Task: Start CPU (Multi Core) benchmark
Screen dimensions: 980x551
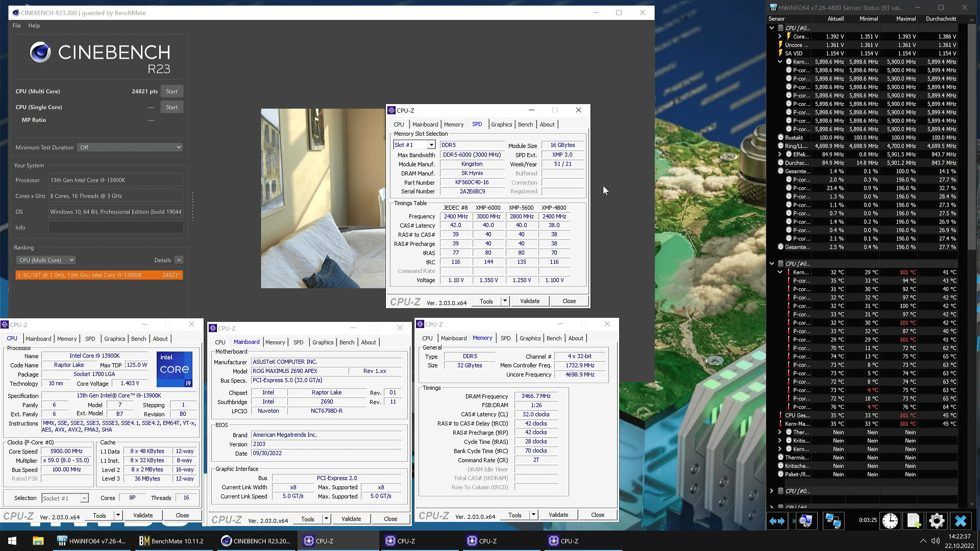Action: click(x=171, y=91)
